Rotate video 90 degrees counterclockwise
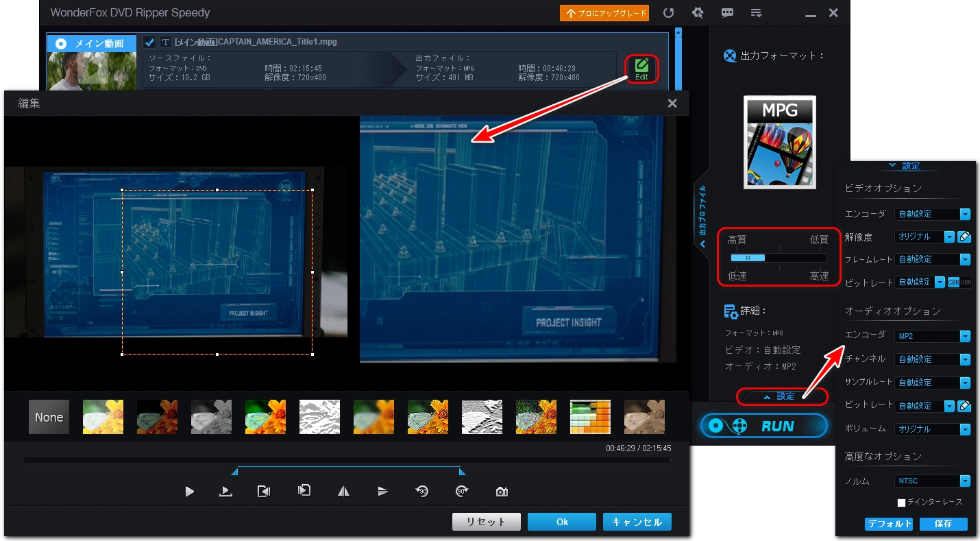 point(422,492)
